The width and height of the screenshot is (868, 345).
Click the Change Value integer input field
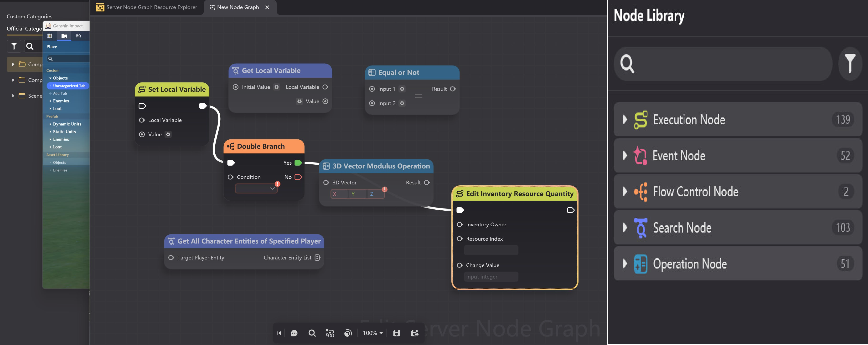491,277
